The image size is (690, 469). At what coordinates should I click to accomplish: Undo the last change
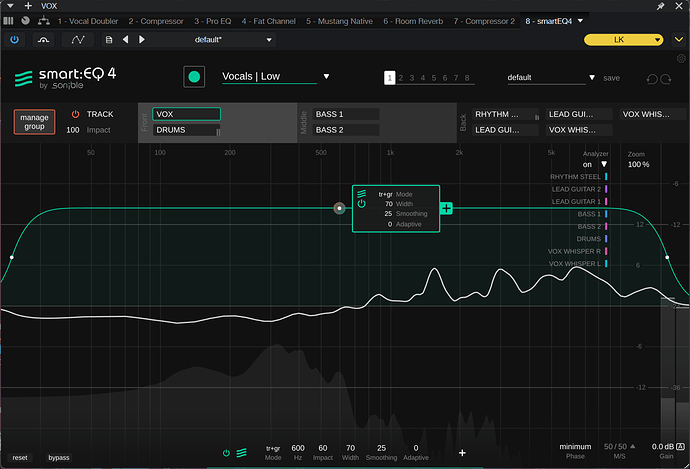point(652,79)
